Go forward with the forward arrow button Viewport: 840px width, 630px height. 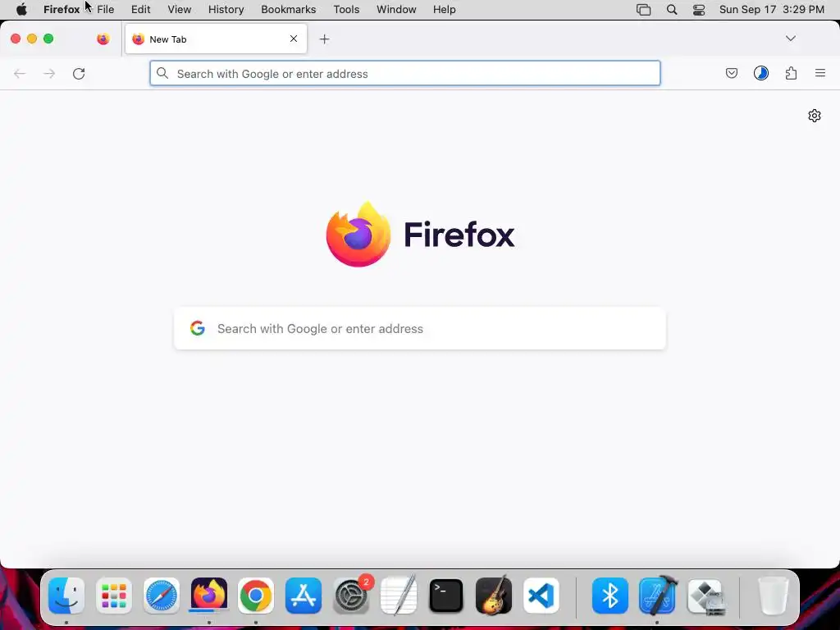coord(49,73)
